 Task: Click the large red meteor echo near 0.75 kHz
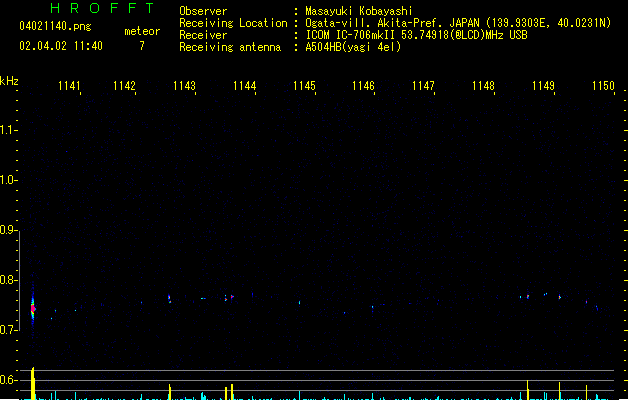click(33, 308)
